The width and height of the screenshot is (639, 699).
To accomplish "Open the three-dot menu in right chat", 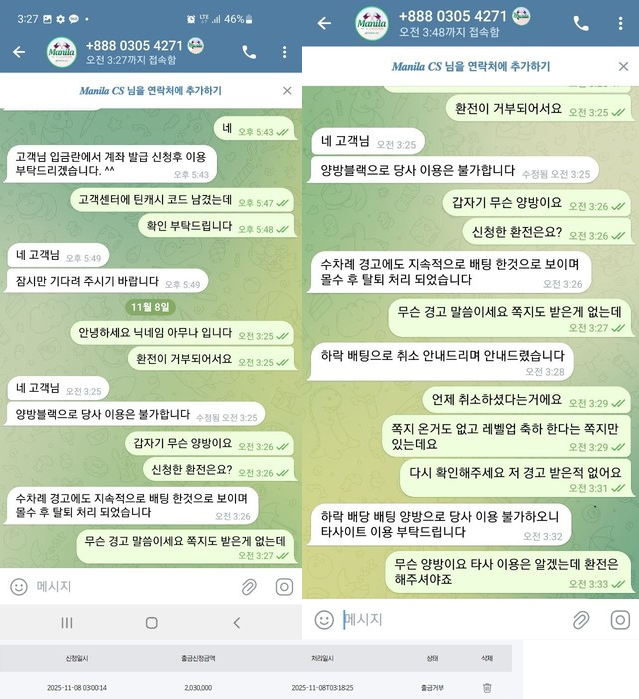I will pos(620,23).
